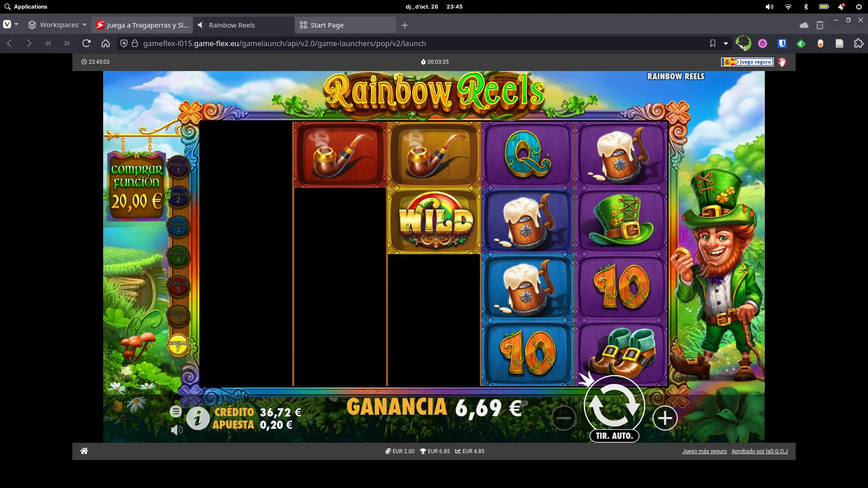868x488 pixels.
Task: Open the Bitwarden shield extension
Action: click(x=782, y=43)
